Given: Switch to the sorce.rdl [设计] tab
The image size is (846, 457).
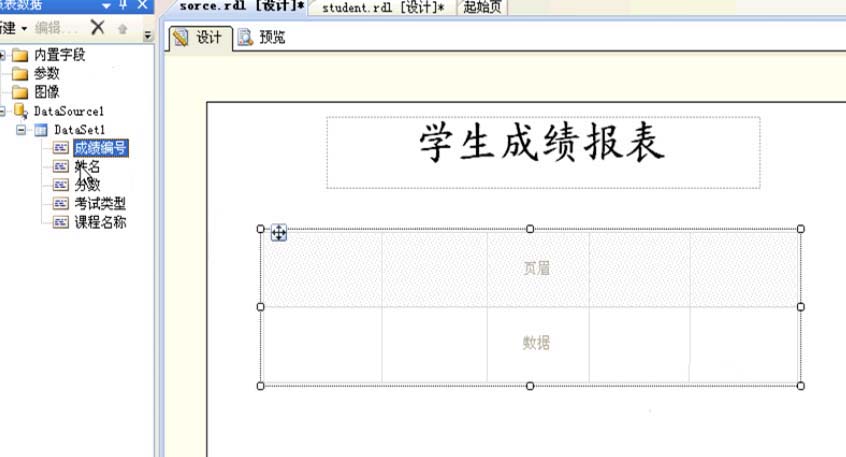Looking at the screenshot, I should [x=241, y=7].
